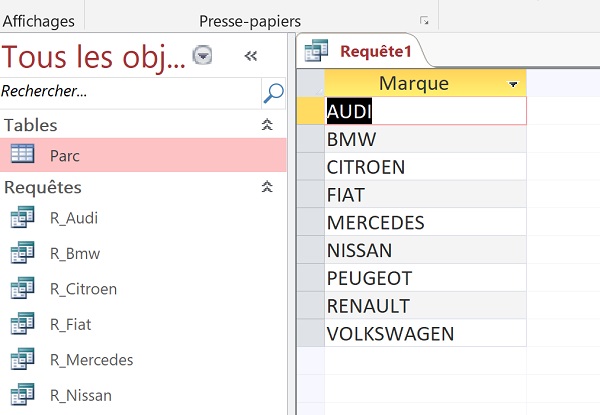Click the row selector for NISSAN
This screenshot has width=600, height=415.
coord(311,250)
